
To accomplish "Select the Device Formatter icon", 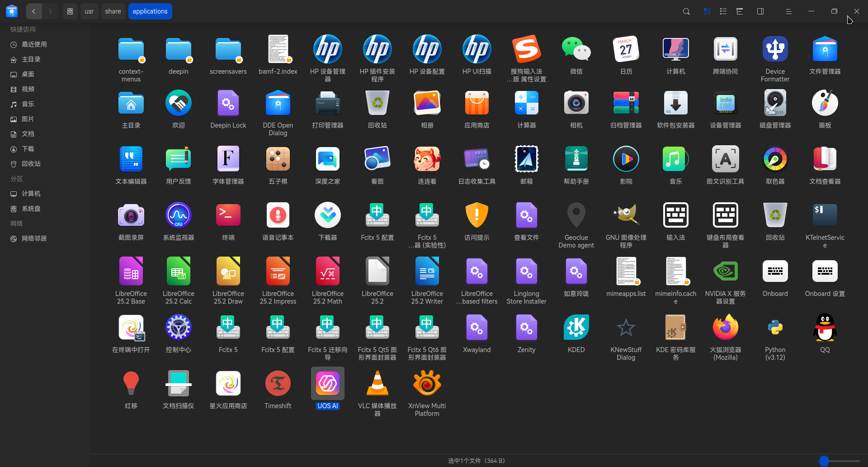I will point(775,49).
